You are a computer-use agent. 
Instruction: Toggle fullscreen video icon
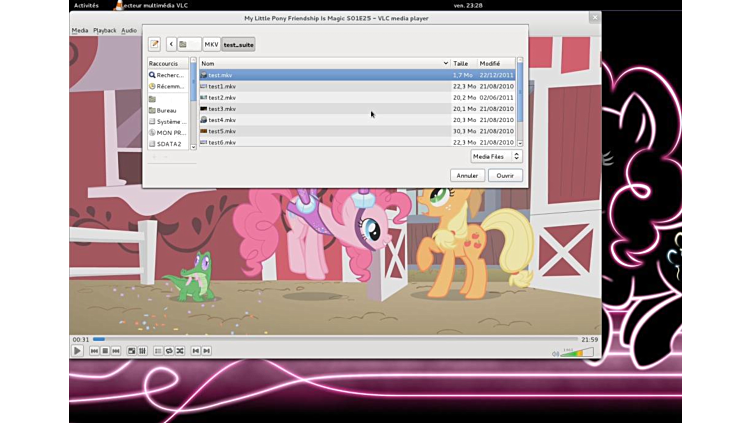pos(131,351)
